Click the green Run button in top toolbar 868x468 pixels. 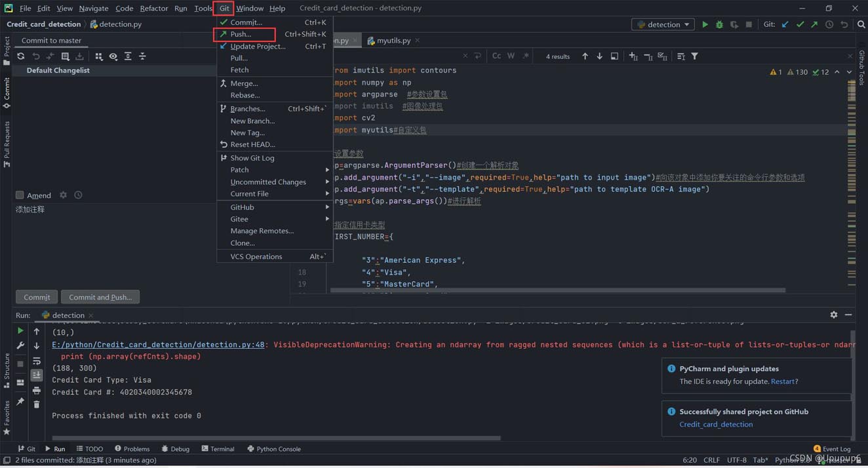tap(705, 25)
